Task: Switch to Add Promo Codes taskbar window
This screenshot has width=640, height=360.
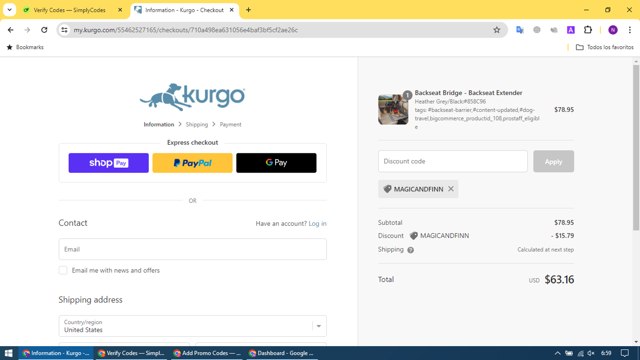Action: (x=207, y=353)
